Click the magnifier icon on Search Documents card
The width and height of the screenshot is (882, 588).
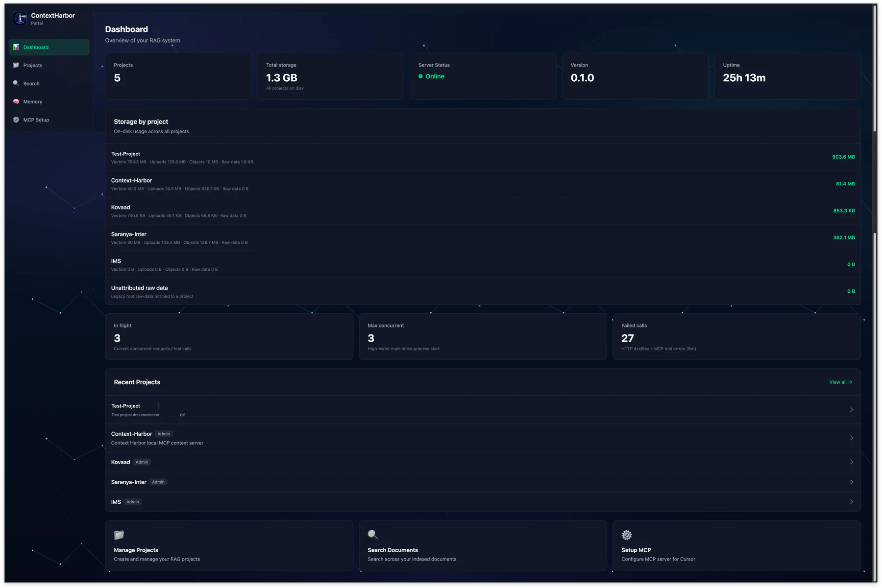pyautogui.click(x=373, y=535)
